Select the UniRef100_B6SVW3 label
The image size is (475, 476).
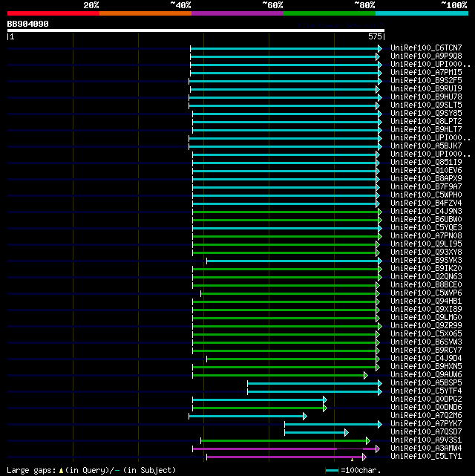(426, 342)
